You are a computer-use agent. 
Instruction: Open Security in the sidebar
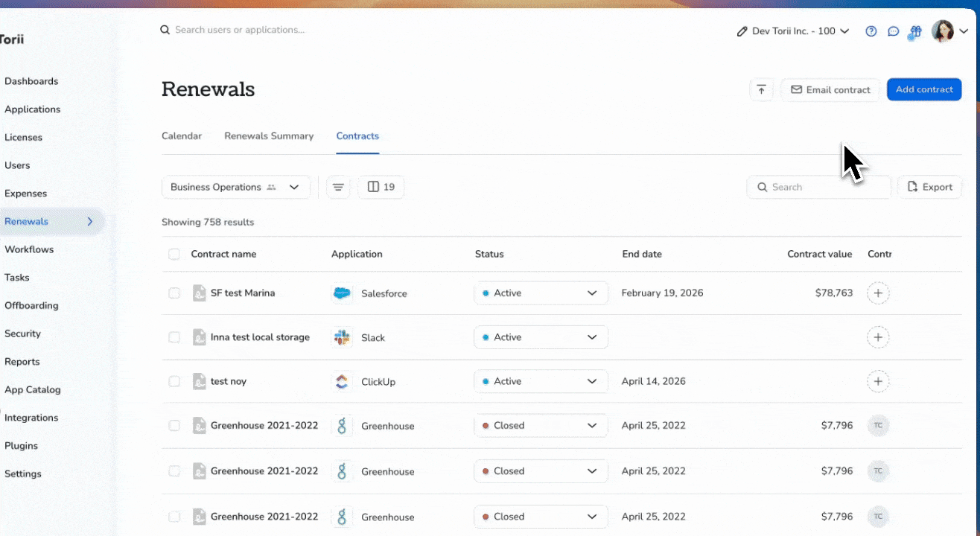coord(22,334)
